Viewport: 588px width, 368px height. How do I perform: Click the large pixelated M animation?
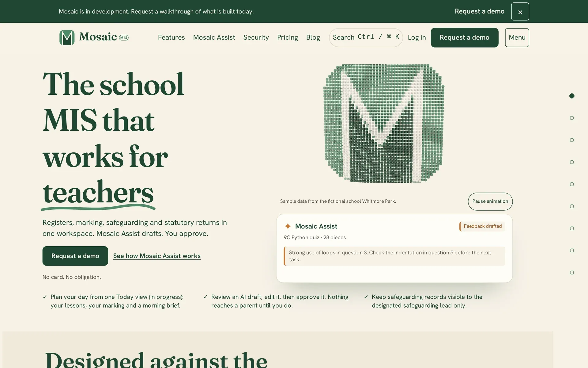(384, 123)
